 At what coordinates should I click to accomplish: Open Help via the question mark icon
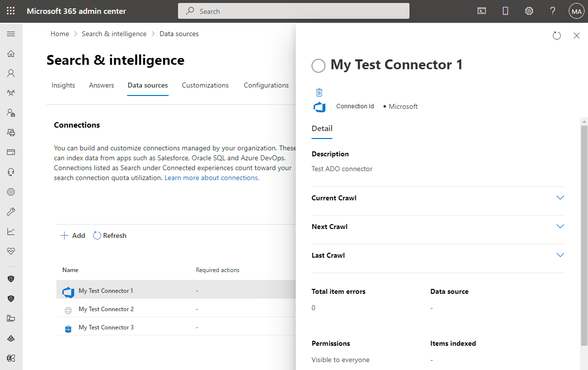coord(552,10)
